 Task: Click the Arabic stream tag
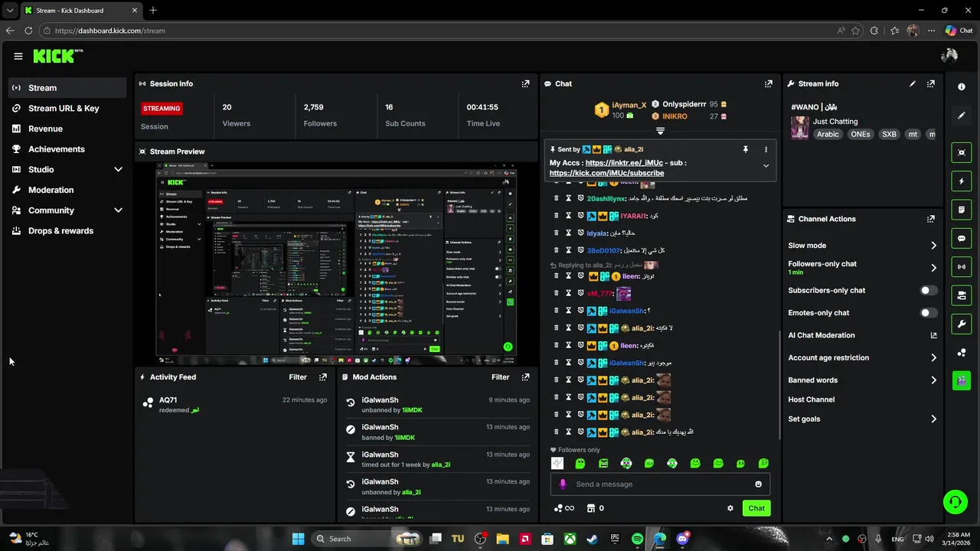click(828, 134)
